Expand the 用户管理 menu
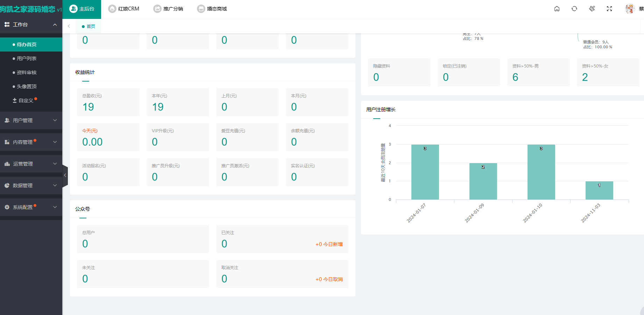Viewport: 644px width, 315px height. (31, 120)
